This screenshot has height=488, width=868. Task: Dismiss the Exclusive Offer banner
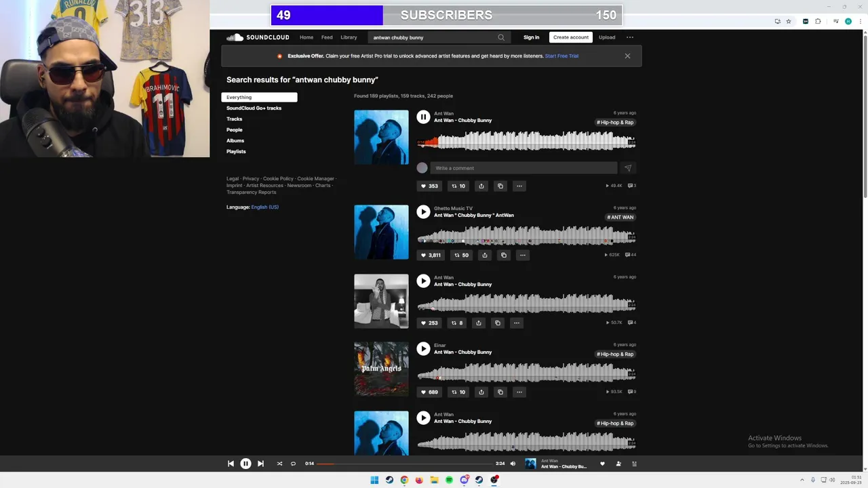pyautogui.click(x=627, y=56)
